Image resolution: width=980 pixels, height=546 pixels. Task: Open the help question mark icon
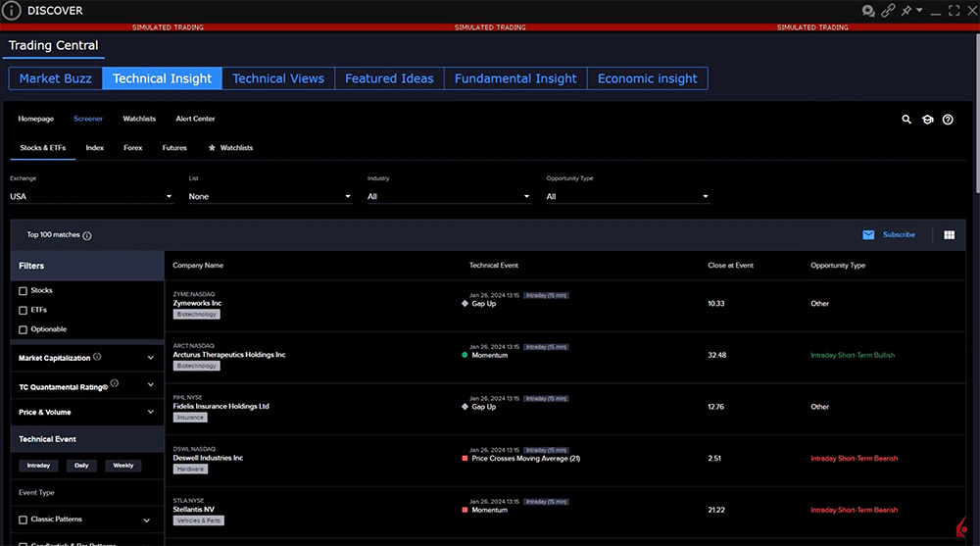click(948, 120)
